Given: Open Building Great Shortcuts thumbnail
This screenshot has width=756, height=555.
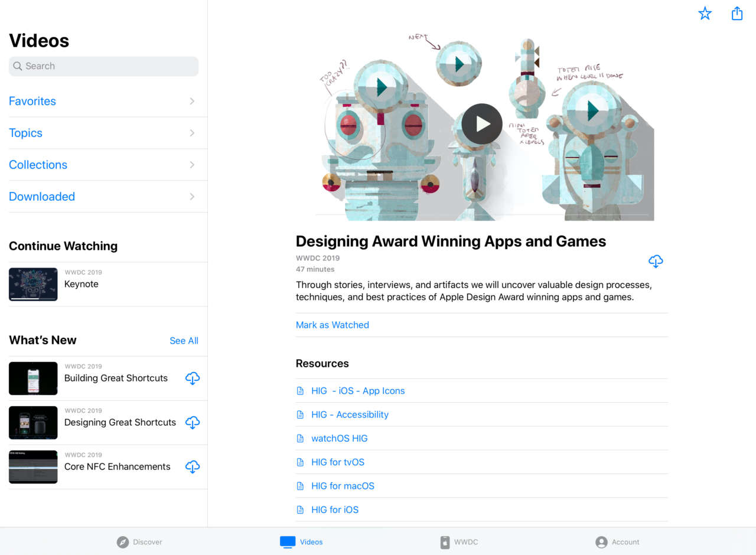Looking at the screenshot, I should tap(33, 378).
